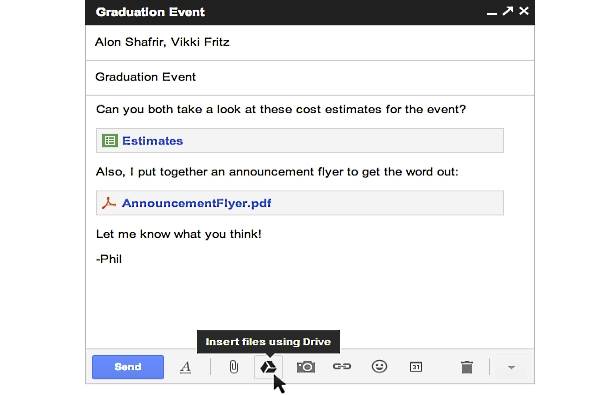This screenshot has height=395, width=610.
Task: Minimize the compose window
Action: point(492,13)
